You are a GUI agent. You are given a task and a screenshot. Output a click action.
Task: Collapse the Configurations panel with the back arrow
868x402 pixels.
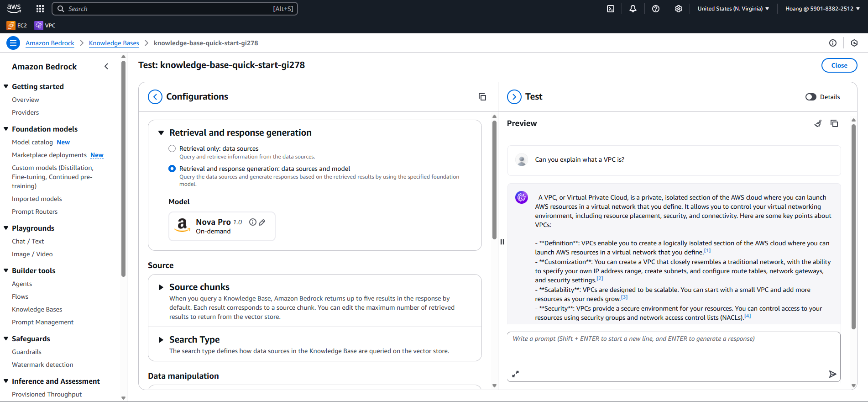pos(155,97)
